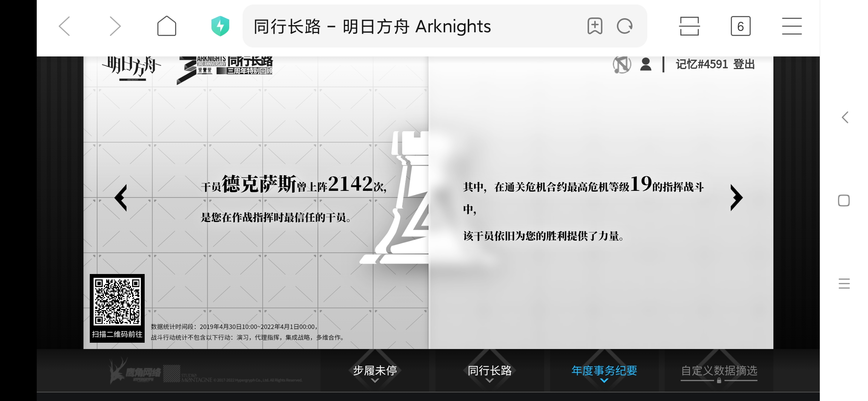Open the split-screen toolbox icon

(689, 26)
